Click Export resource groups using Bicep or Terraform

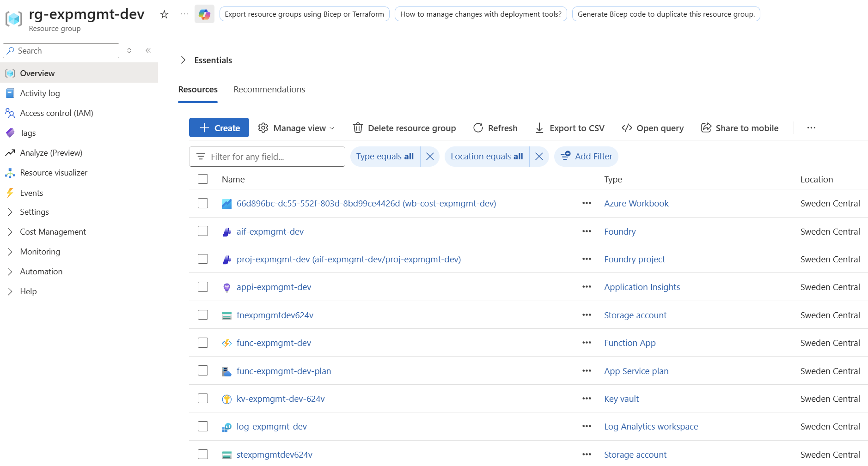(304, 14)
